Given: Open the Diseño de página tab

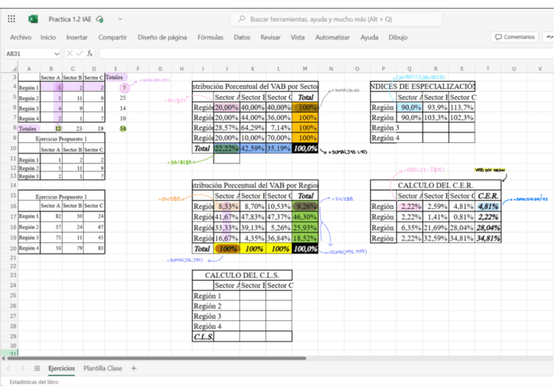Looking at the screenshot, I should pyautogui.click(x=162, y=37).
